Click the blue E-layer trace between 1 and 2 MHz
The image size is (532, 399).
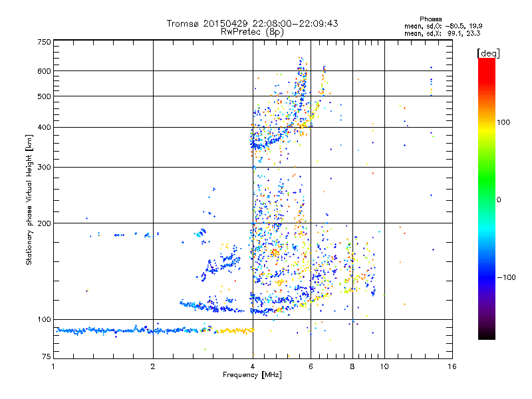[105, 331]
